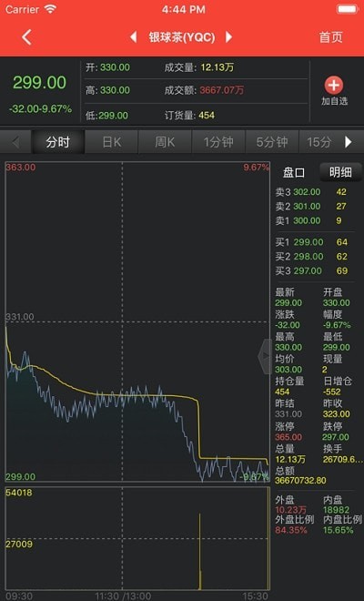Go to next commodity with right triangle
364x601 pixels.
coord(228,37)
